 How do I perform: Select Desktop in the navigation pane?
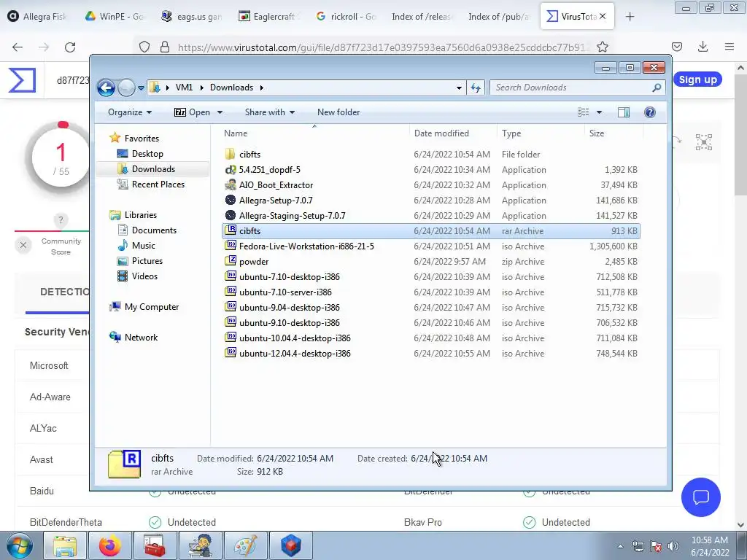pos(147,154)
